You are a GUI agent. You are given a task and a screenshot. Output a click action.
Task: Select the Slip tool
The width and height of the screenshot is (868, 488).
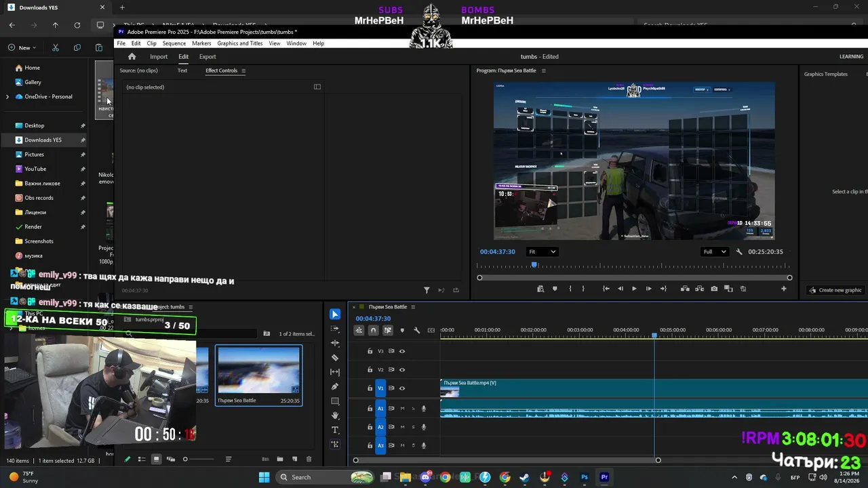pos(335,372)
